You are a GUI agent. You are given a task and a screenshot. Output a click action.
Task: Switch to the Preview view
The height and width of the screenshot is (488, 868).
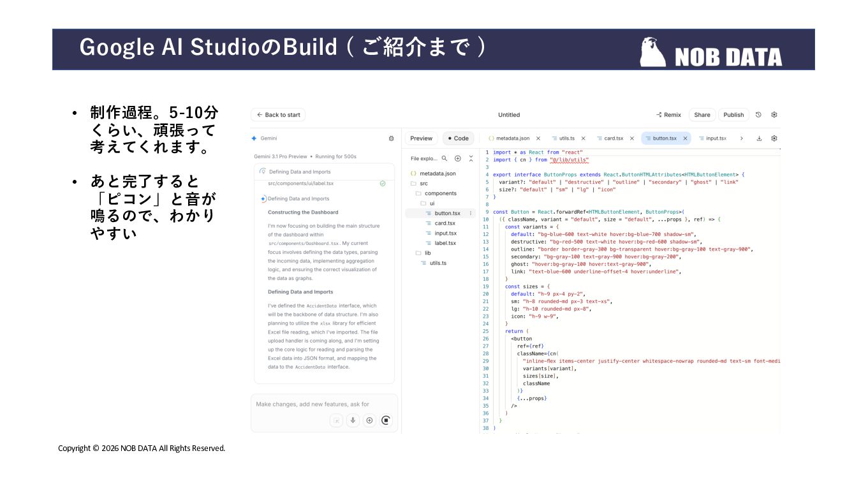tap(422, 138)
